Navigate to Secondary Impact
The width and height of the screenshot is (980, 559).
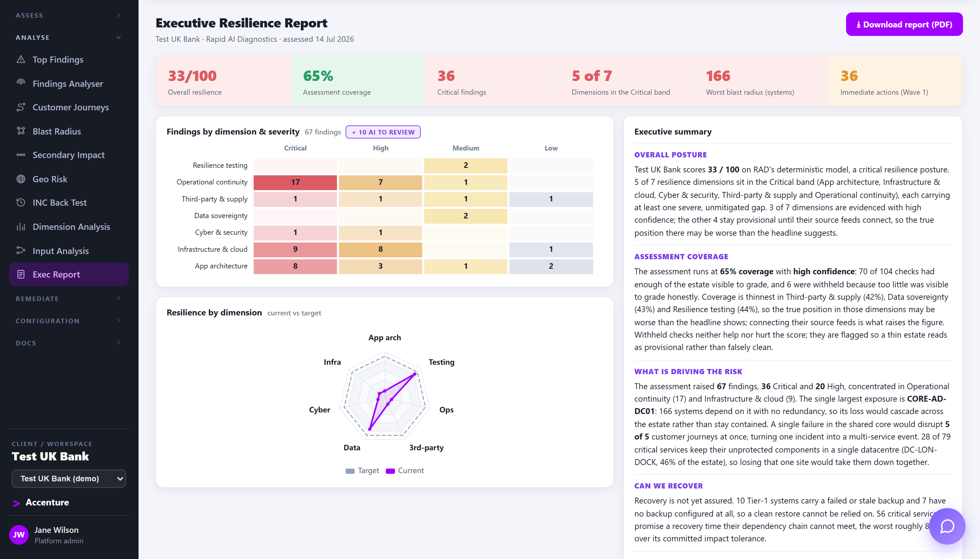69,155
